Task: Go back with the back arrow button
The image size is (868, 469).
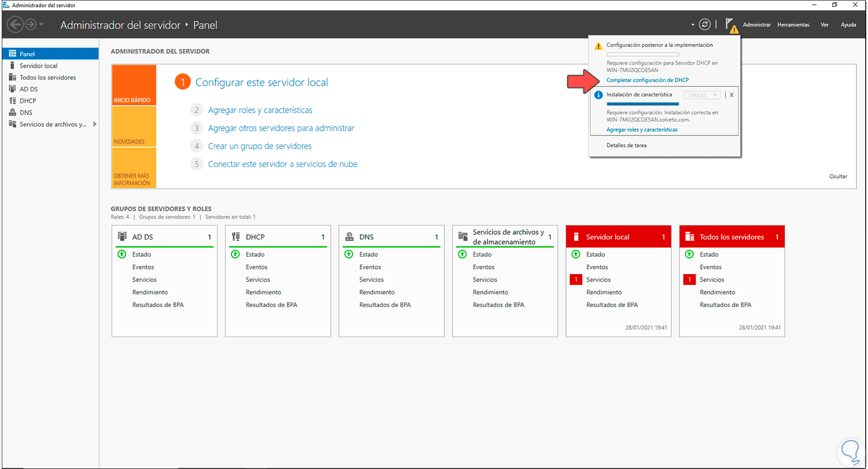Action: 15,24
